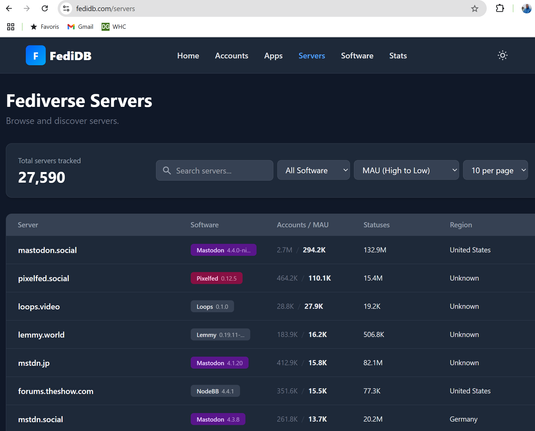Open the mstdn.social server link

click(x=41, y=419)
